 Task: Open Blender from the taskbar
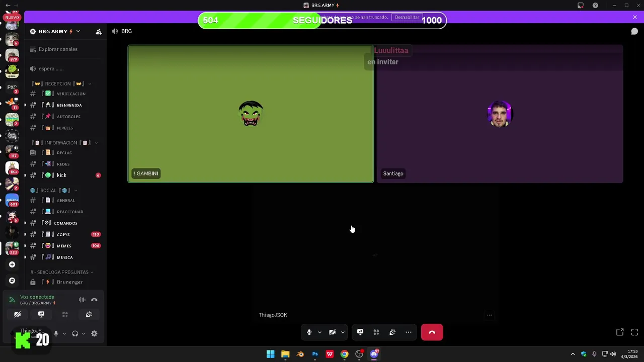tap(300, 354)
